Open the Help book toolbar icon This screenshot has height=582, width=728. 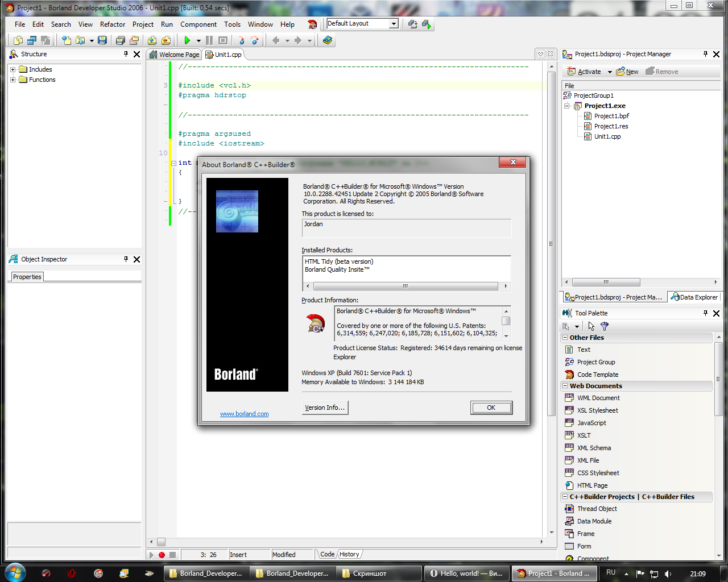click(326, 40)
